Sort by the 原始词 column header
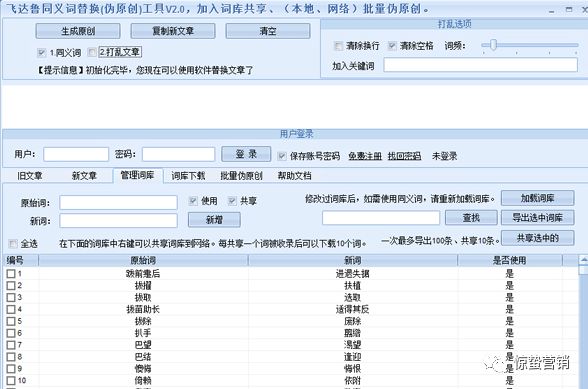The height and width of the screenshot is (389, 588). pos(143,260)
